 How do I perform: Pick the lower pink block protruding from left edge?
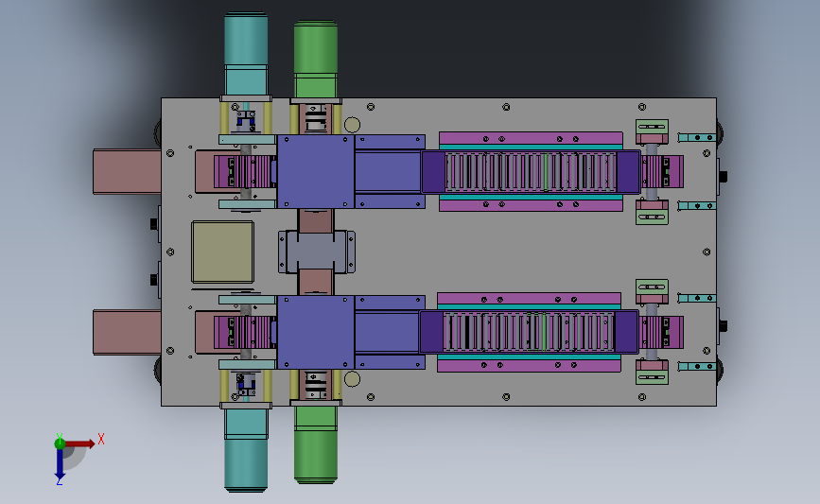[127, 333]
